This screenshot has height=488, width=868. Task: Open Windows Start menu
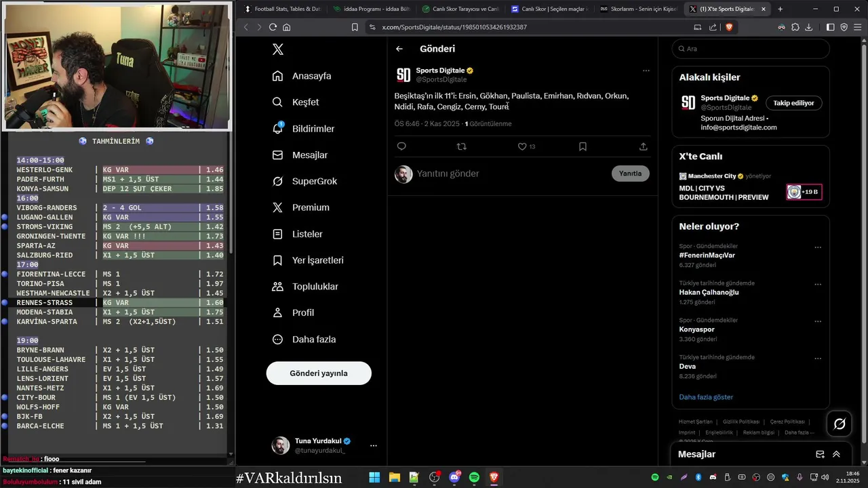[374, 478]
